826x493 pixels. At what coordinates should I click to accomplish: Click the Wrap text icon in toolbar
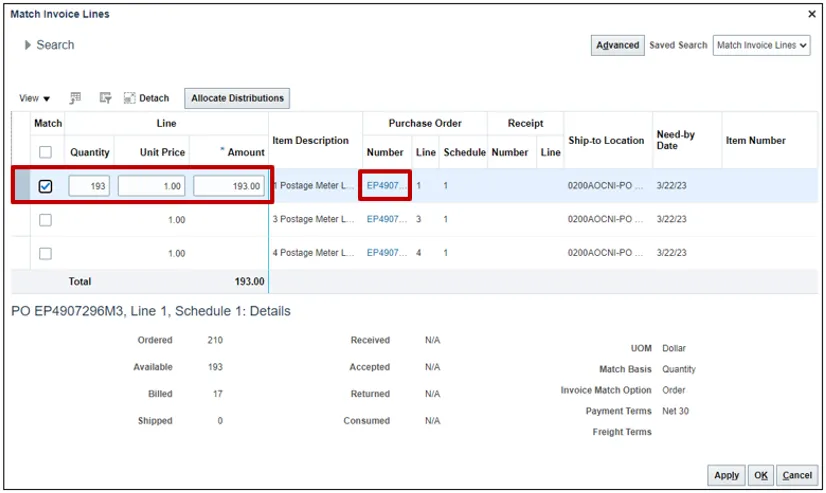[105, 98]
